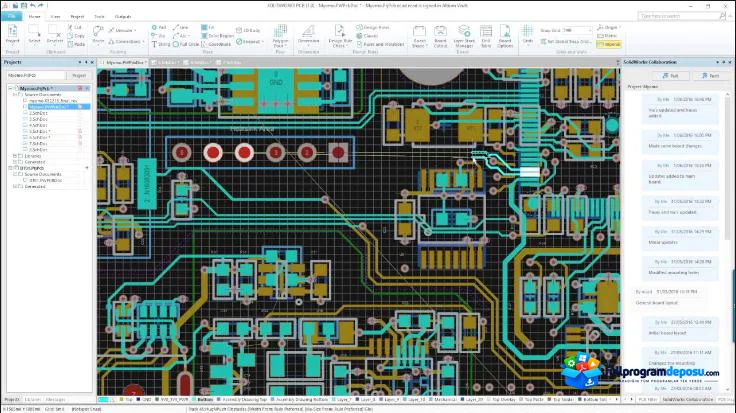The height and width of the screenshot is (413, 736).
Task: Open the Board Cutout tool
Action: [440, 37]
